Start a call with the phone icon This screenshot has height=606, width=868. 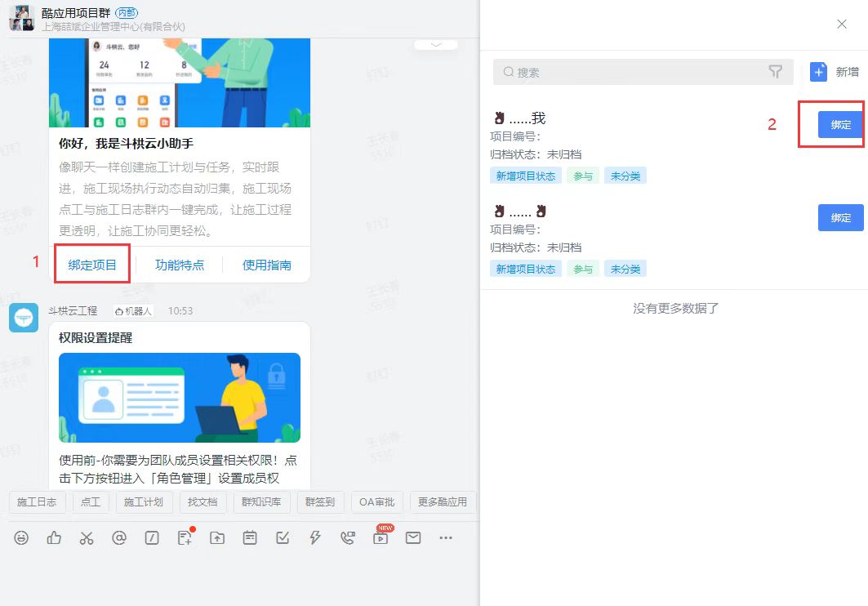click(348, 538)
